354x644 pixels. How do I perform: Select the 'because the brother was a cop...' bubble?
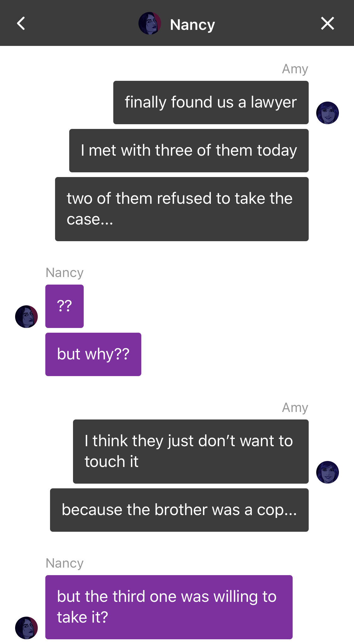click(x=179, y=510)
